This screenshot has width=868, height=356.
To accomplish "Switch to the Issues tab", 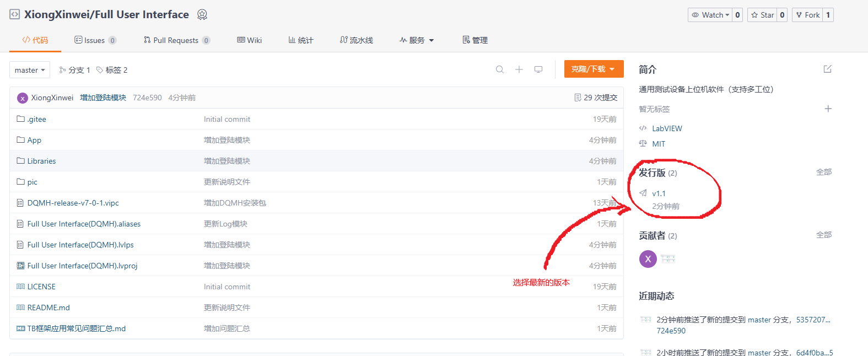I will [95, 40].
